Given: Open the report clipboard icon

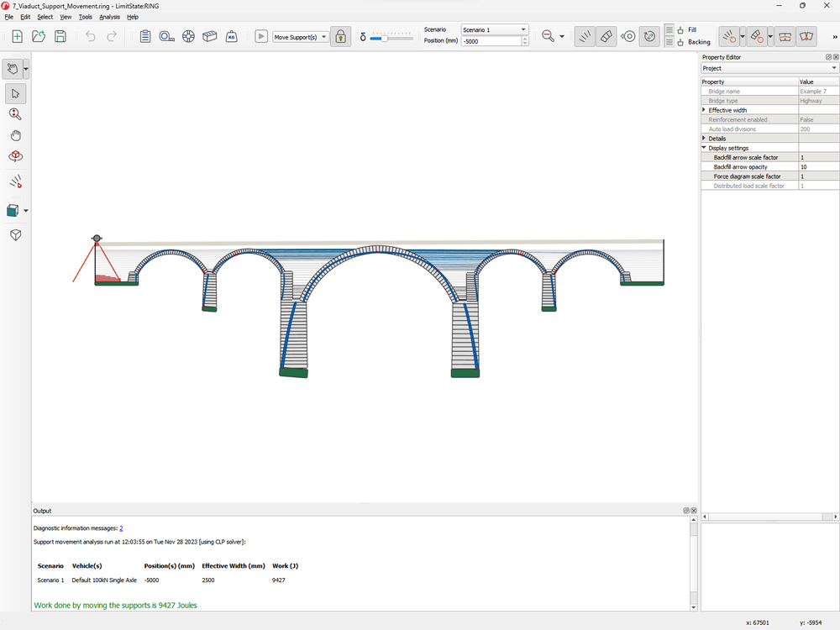Looking at the screenshot, I should pyautogui.click(x=145, y=36).
